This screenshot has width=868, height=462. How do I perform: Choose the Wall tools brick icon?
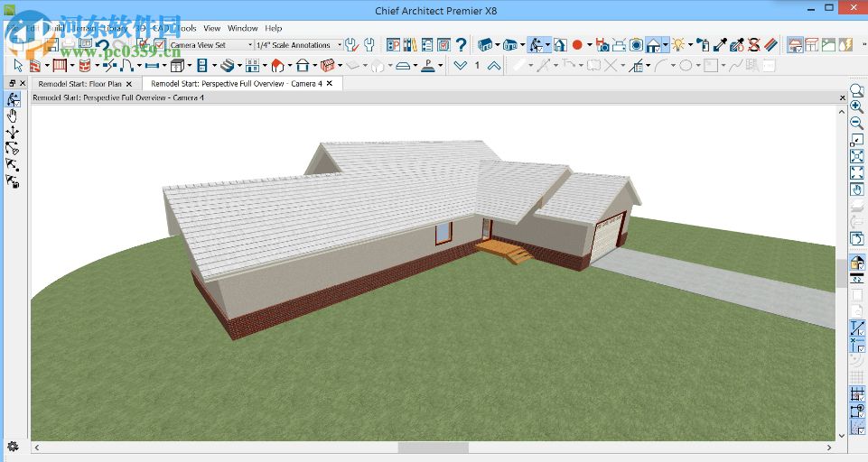pos(35,66)
